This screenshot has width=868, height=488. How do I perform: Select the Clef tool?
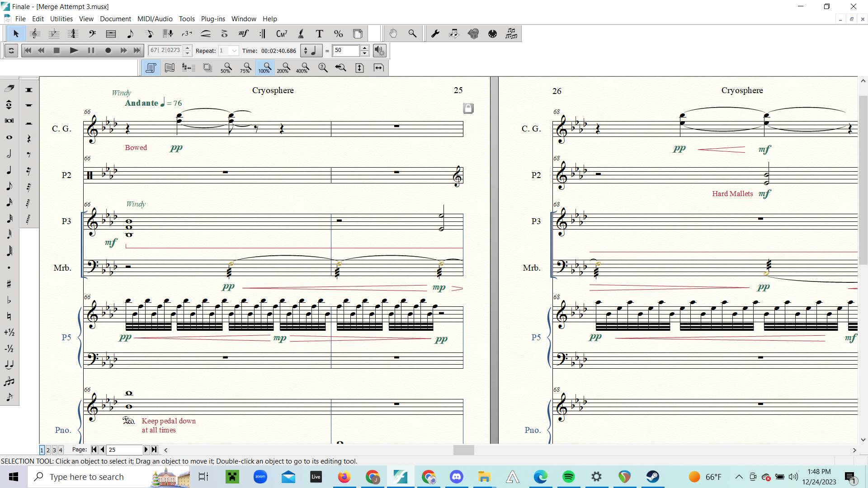(x=92, y=34)
